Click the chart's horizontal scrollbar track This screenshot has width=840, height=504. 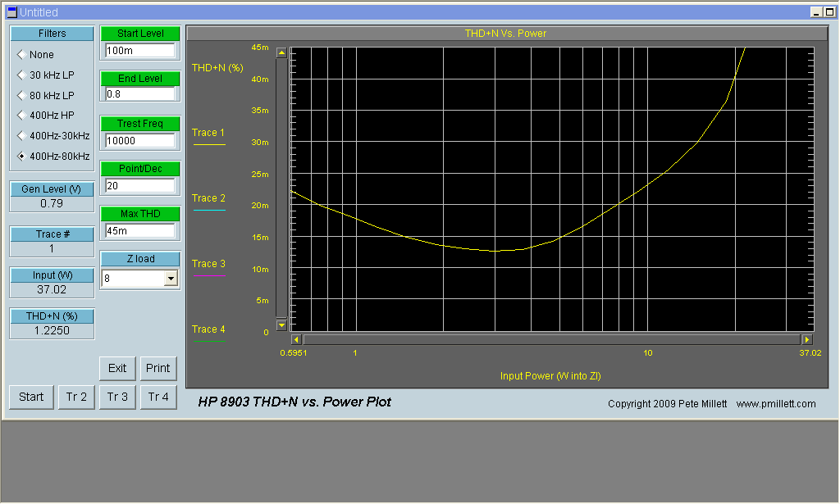click(x=551, y=339)
